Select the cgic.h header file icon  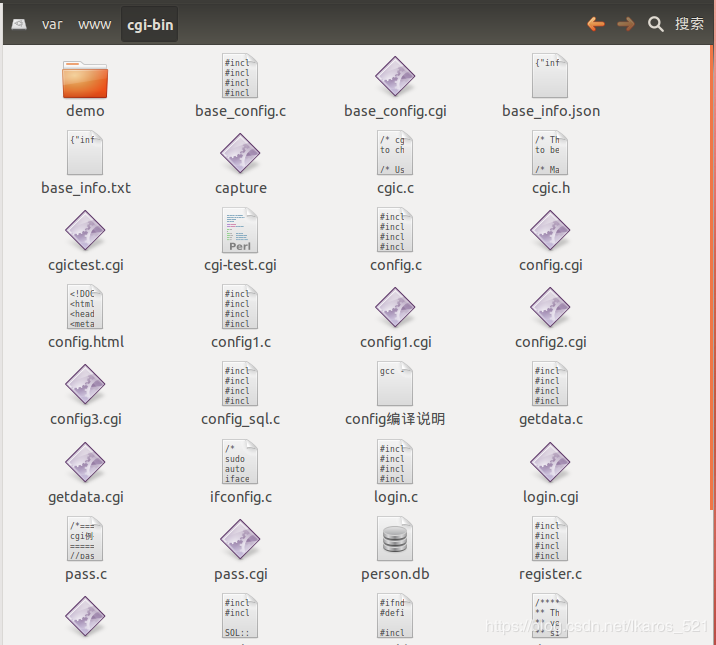(550, 153)
